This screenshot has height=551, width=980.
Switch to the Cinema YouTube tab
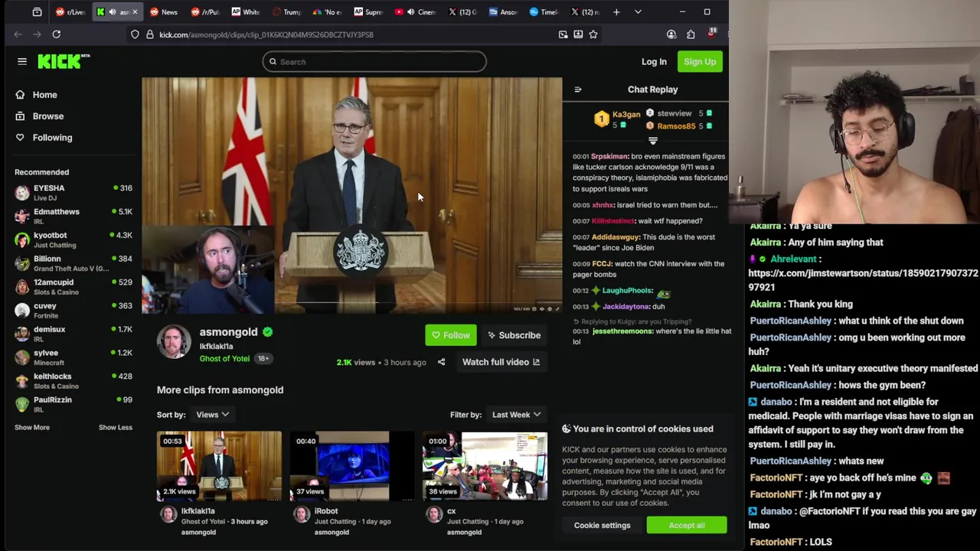tap(414, 12)
